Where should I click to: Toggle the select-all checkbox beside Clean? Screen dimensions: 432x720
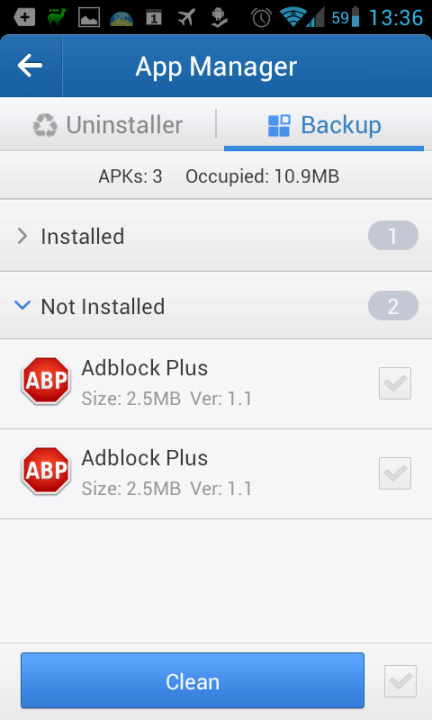click(400, 681)
